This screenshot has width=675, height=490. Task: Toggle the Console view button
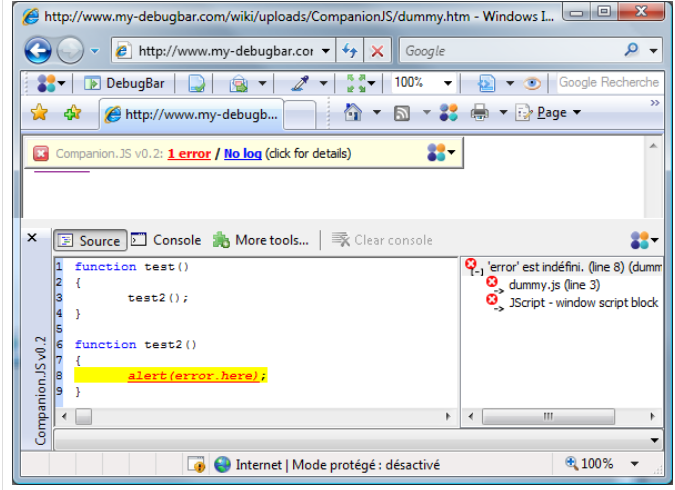166,240
